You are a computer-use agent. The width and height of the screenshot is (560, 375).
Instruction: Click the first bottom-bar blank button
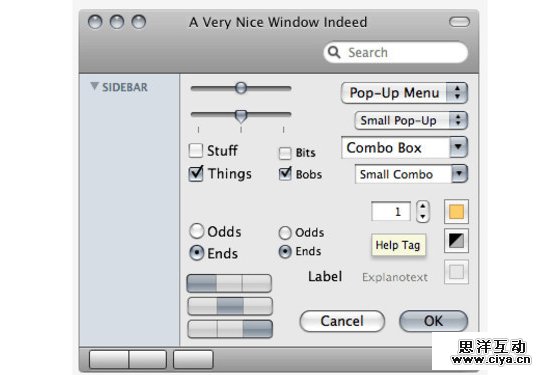pyautogui.click(x=109, y=359)
